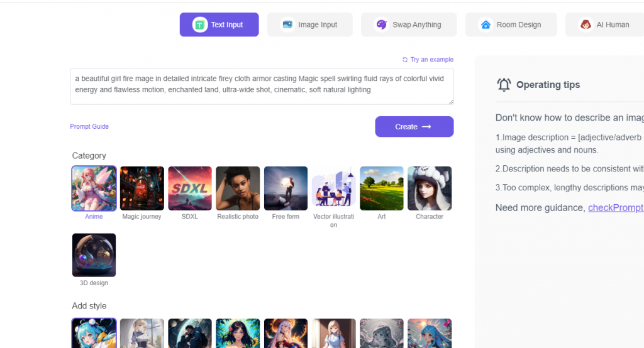Open the Prompt Guide link
The width and height of the screenshot is (644, 348).
(x=89, y=127)
